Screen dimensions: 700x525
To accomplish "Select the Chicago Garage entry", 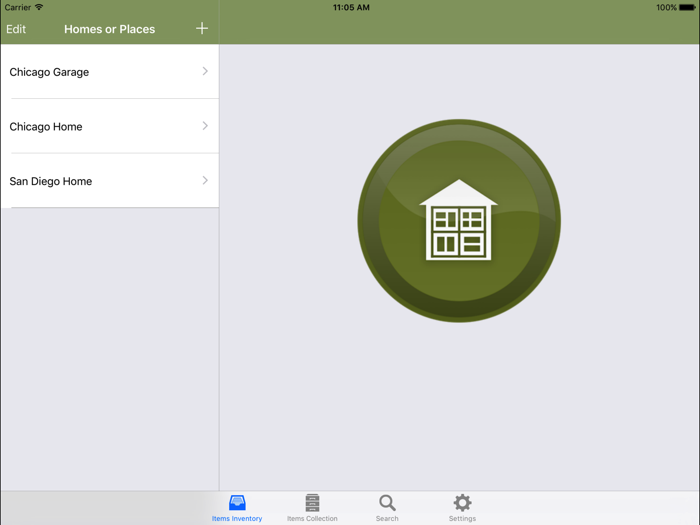I will coord(110,71).
